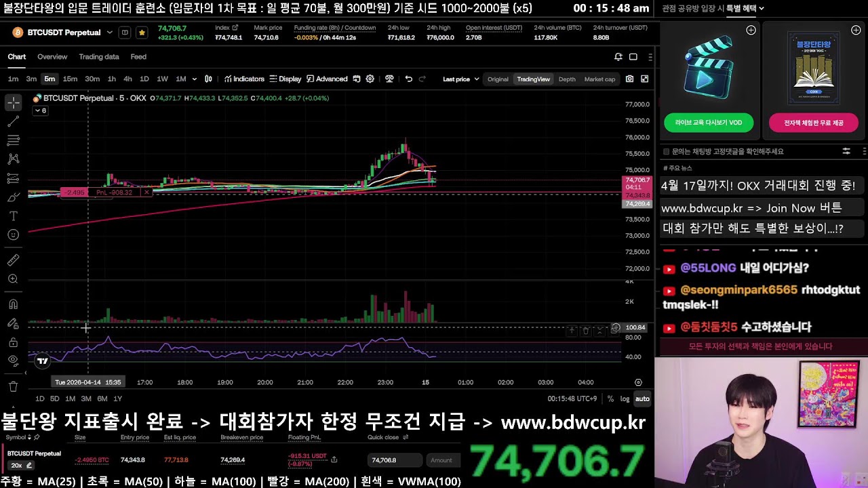Open the Chart tab
The image size is (868, 488).
click(x=17, y=57)
